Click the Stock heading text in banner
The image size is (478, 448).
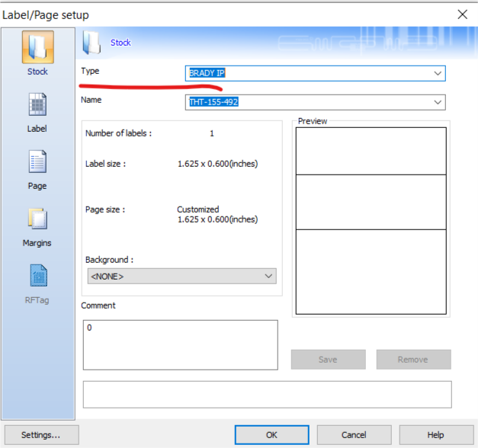click(x=120, y=43)
